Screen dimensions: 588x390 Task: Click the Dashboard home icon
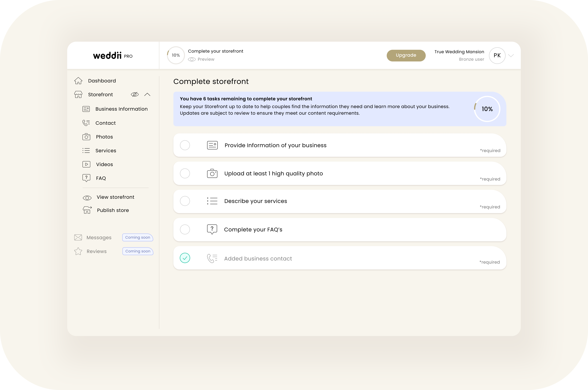tap(78, 81)
